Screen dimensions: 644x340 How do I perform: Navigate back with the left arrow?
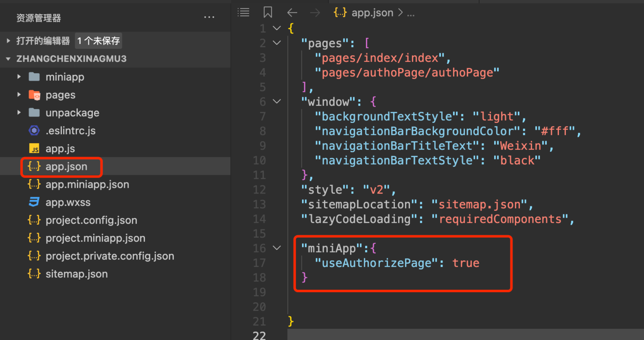(292, 12)
